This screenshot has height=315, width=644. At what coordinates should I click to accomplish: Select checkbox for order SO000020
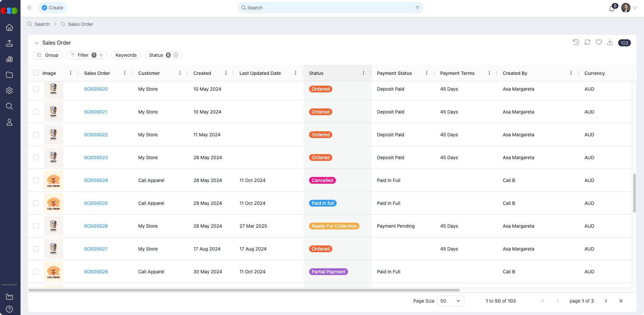click(36, 89)
